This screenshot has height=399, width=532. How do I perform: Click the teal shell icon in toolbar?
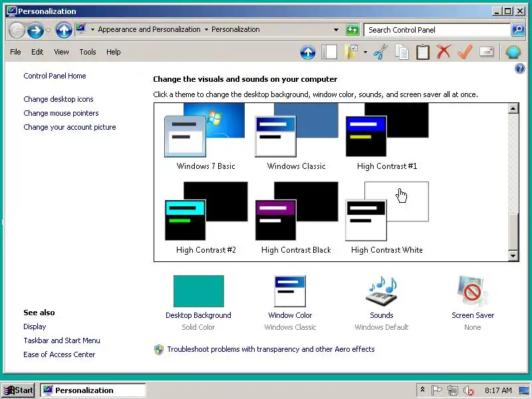[513, 53]
